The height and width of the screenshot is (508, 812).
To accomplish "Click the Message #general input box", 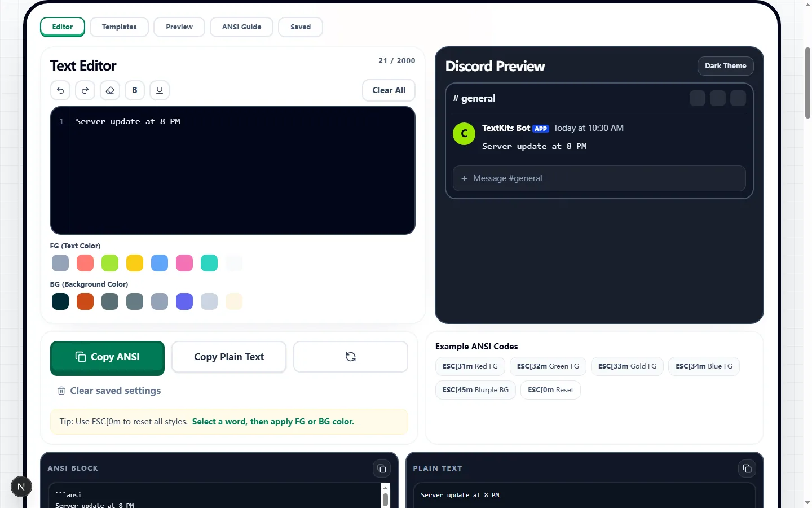I will [x=599, y=178].
